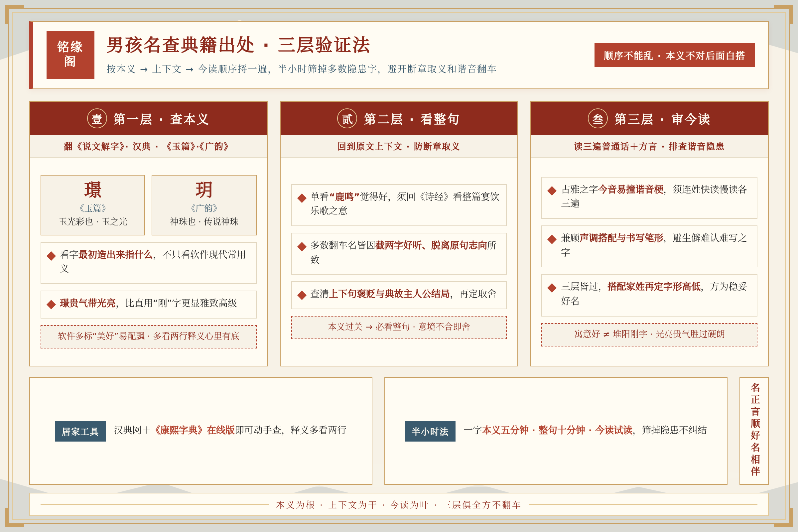The width and height of the screenshot is (798, 532).
Task: Open the 玥 character card from 《广韵》
Action: pos(204,205)
